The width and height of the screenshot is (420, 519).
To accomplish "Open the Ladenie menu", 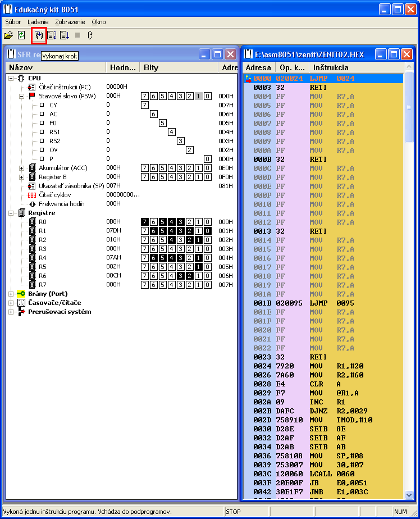I will pos(38,22).
